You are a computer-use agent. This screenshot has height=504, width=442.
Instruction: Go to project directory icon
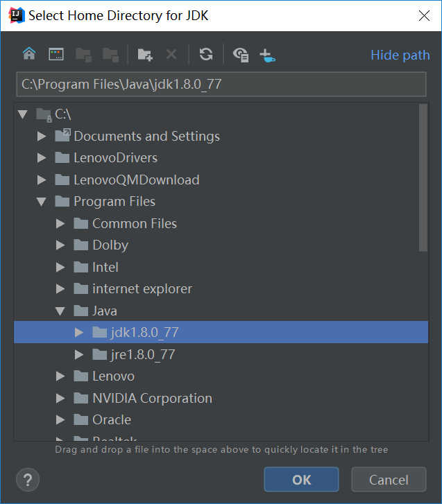coord(84,54)
